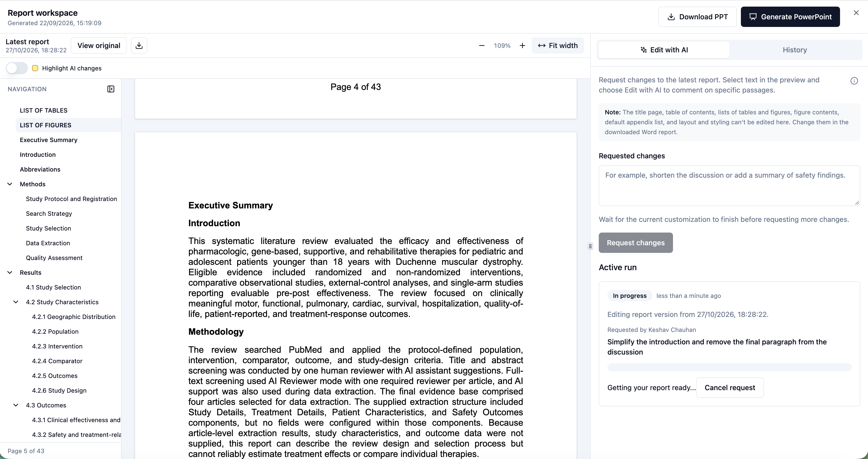
Task: Open 4.1 Study Selection
Action: coord(53,287)
